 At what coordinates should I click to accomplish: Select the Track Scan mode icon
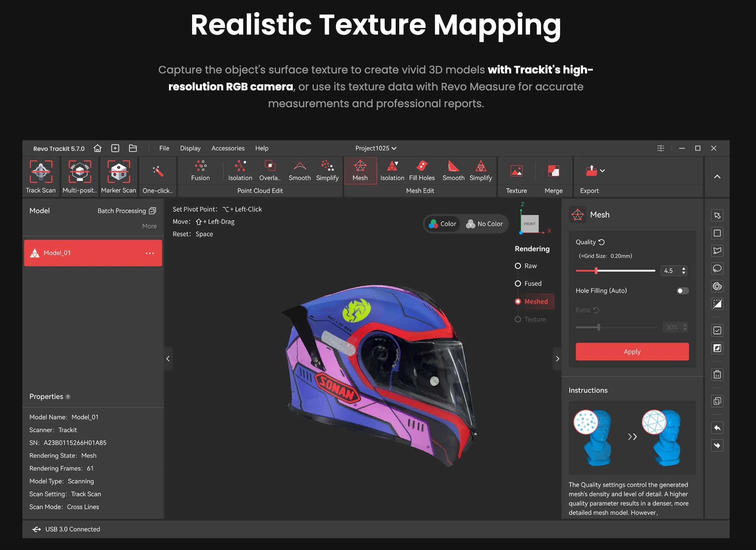[41, 172]
